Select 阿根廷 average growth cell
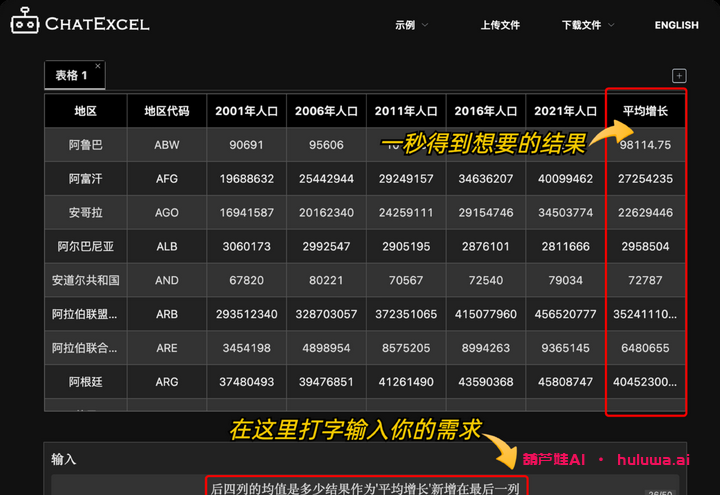 [x=645, y=382]
